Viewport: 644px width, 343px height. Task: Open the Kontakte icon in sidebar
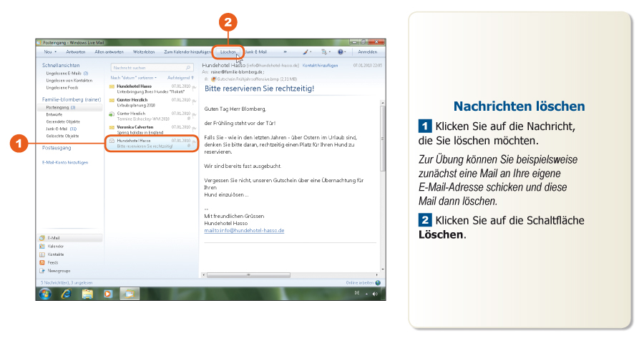pos(42,254)
